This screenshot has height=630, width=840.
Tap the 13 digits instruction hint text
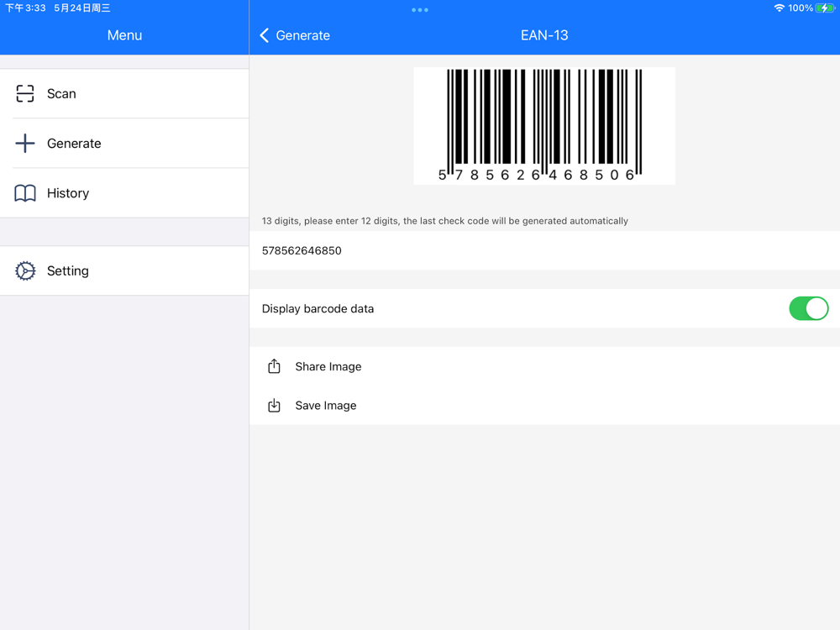click(444, 221)
